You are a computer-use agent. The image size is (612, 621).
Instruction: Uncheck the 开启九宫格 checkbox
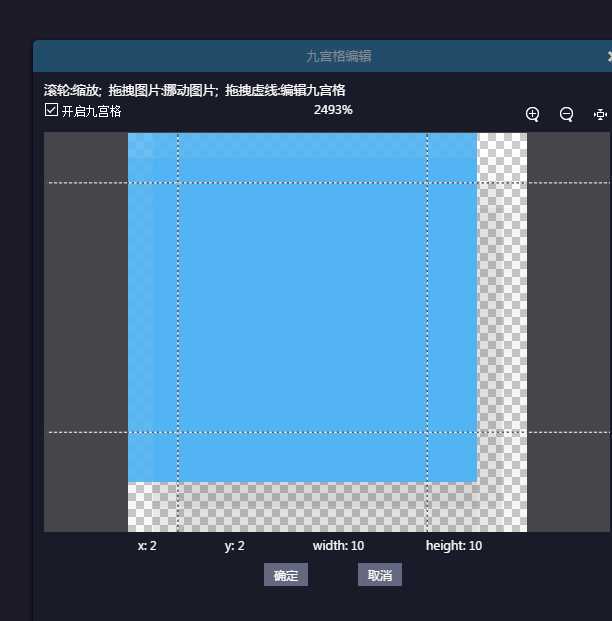click(51, 110)
